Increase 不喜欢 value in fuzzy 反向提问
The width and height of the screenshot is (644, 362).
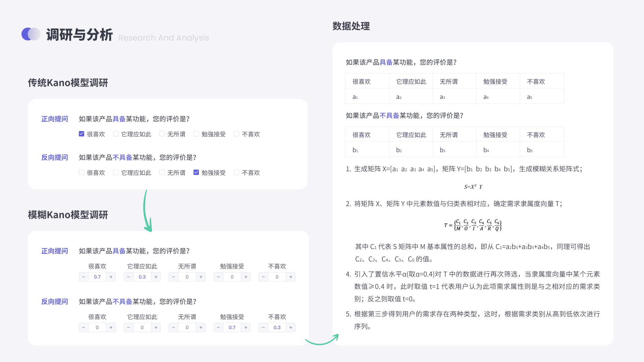(x=291, y=327)
